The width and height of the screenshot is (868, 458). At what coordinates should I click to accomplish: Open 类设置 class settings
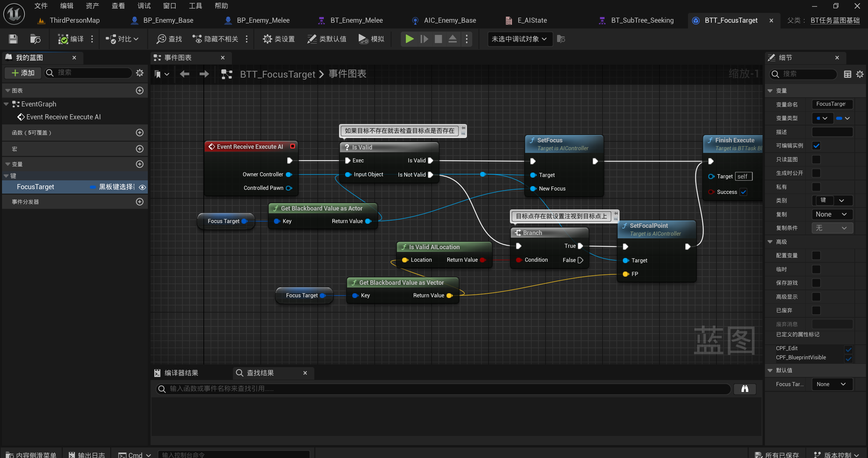point(279,39)
